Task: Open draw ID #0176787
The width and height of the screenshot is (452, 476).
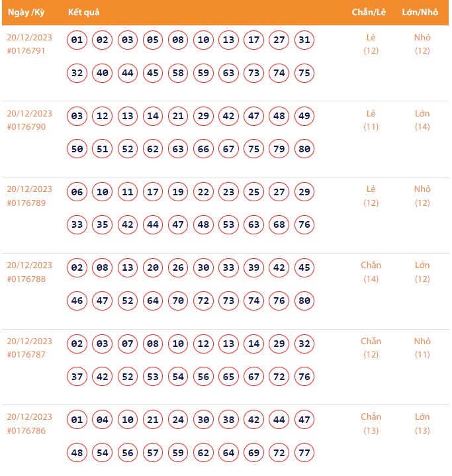Action: pos(26,355)
